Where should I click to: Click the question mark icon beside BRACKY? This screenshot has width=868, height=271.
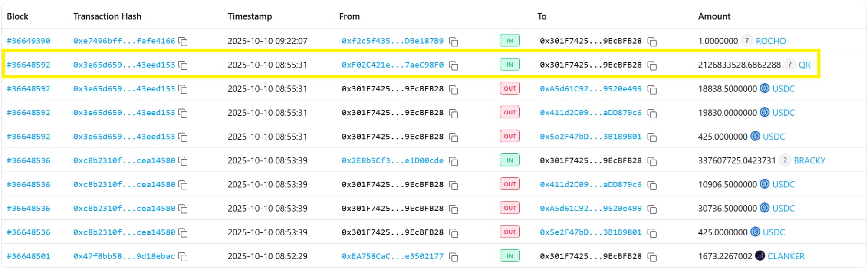tap(785, 160)
